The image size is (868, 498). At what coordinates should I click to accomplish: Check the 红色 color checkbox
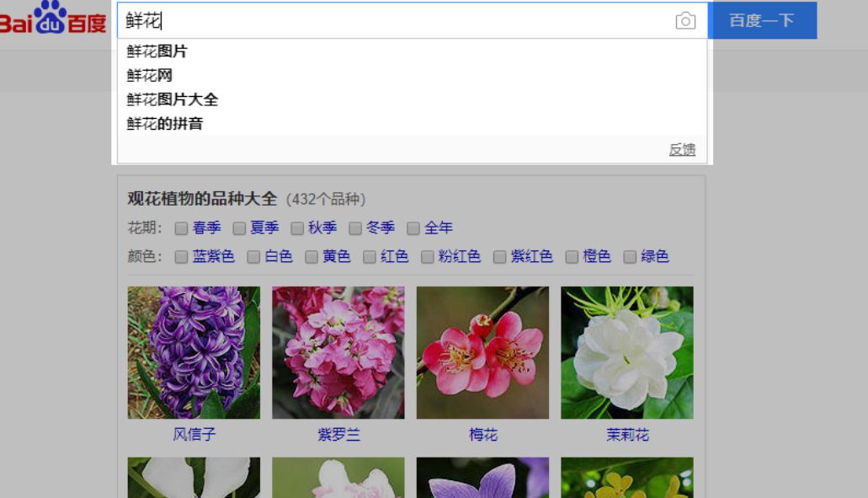(x=370, y=257)
